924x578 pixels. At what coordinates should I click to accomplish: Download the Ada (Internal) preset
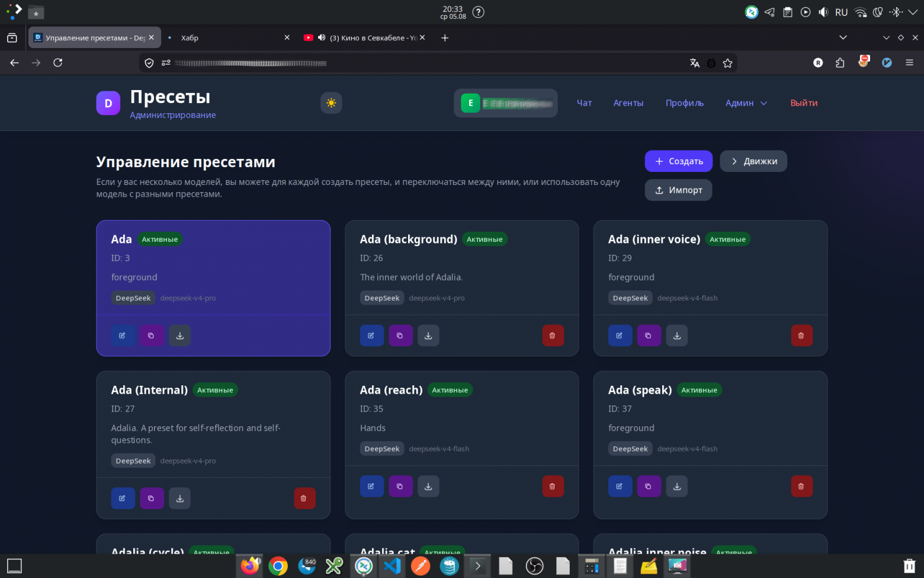(180, 499)
